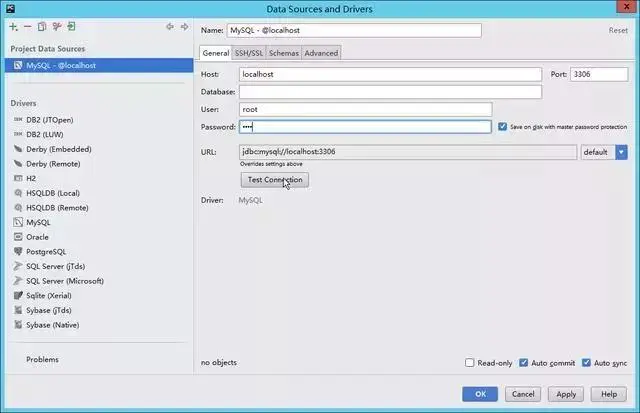
Task: Confirm with the OK button
Action: coord(480,394)
